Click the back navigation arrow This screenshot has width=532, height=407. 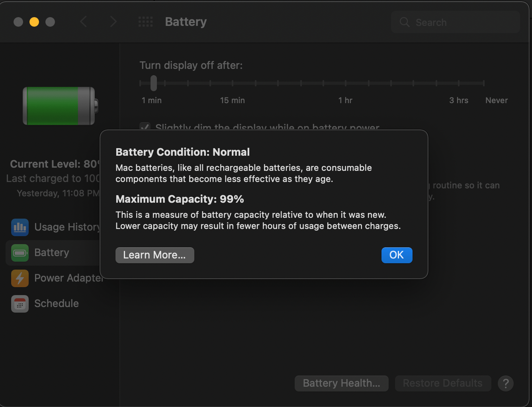(x=84, y=22)
